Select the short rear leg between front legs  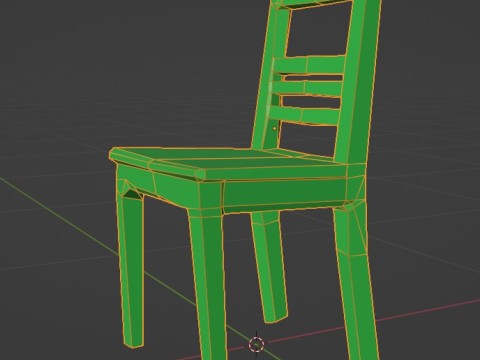coord(269,267)
